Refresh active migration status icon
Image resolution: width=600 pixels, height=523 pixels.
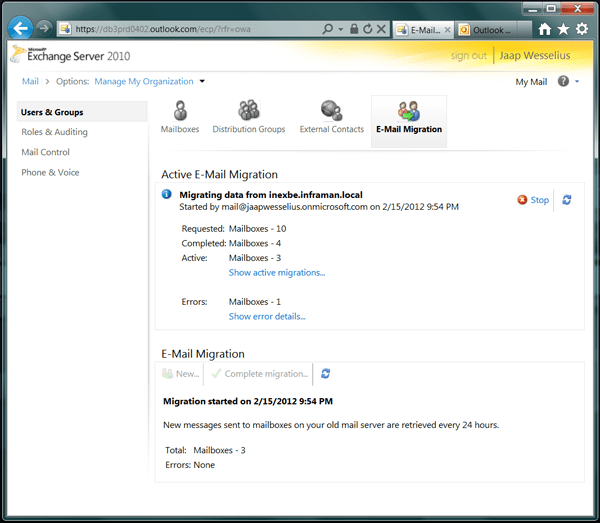pos(567,200)
